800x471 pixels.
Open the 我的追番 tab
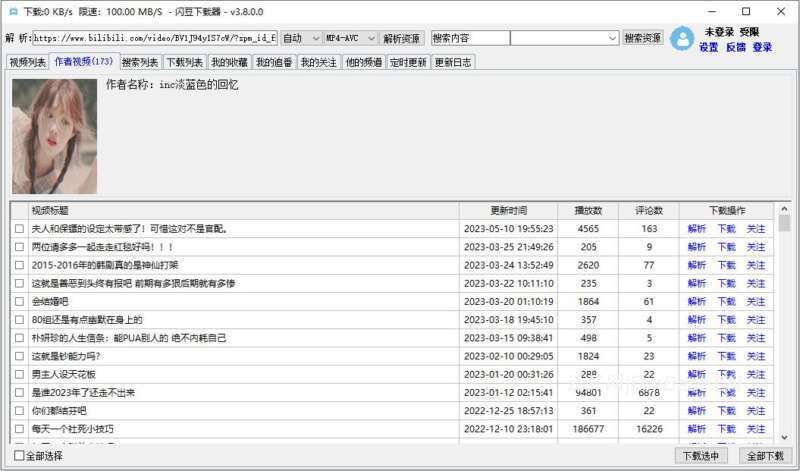pyautogui.click(x=274, y=62)
